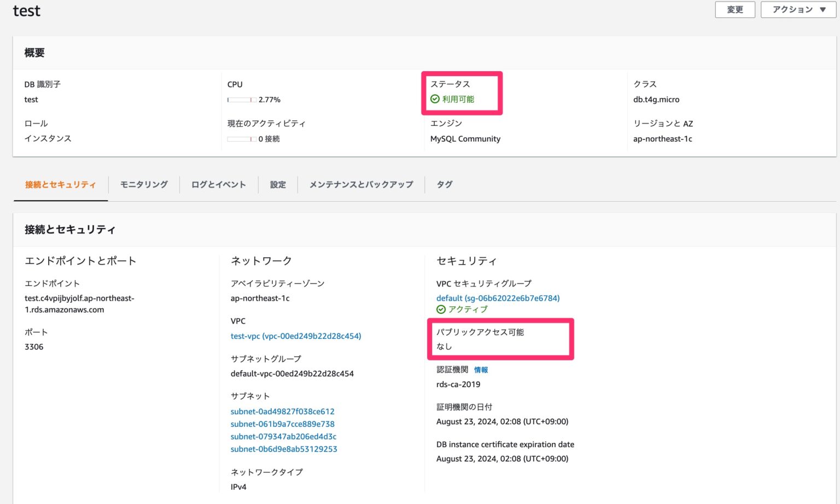Open the アクション dropdown menu
Screen dimensions: 840x504
(x=798, y=10)
